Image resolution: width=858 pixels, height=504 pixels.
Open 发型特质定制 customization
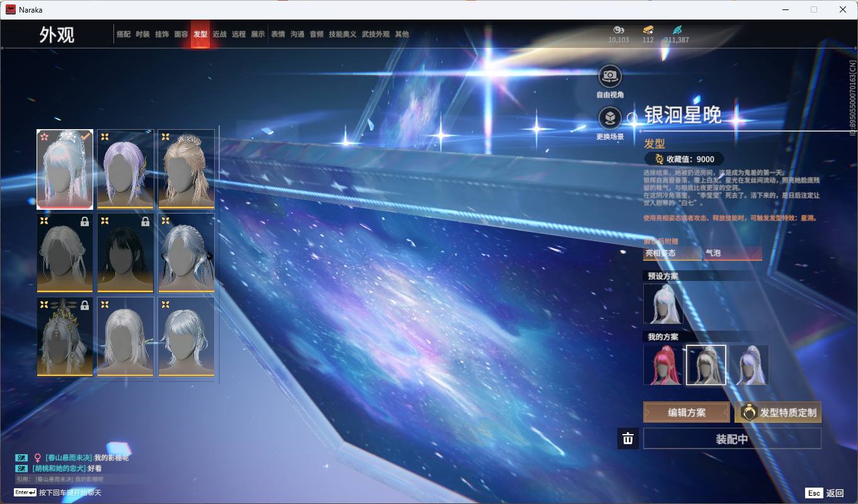tap(778, 413)
